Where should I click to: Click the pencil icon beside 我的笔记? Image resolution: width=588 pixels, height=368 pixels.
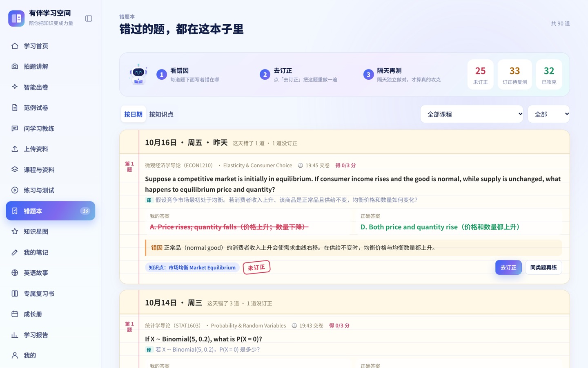click(15, 252)
